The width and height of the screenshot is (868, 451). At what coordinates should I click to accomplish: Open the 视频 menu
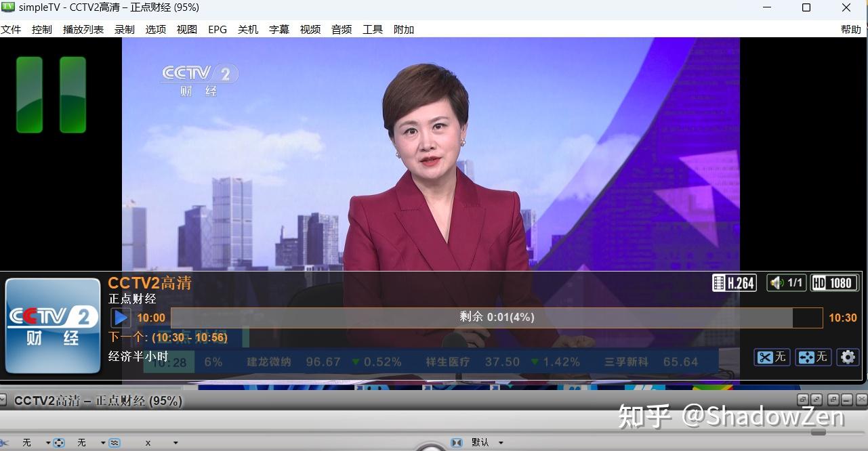pyautogui.click(x=310, y=29)
